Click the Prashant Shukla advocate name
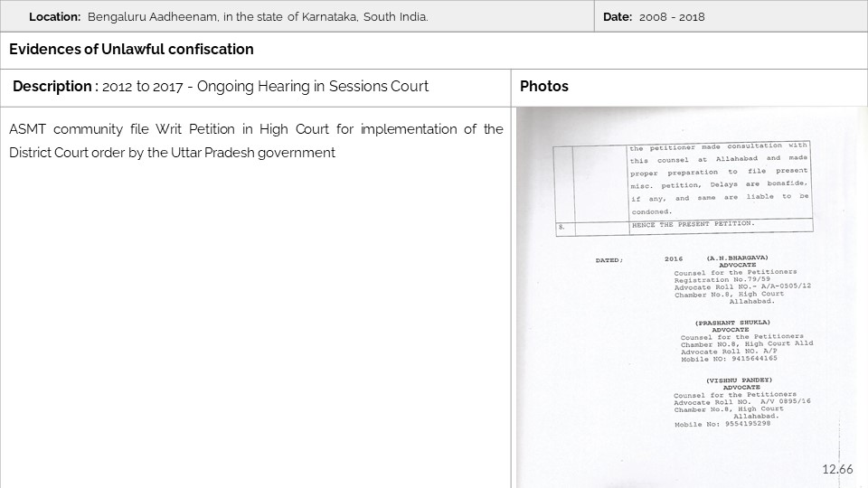Image resolution: width=868 pixels, height=488 pixels. click(732, 323)
